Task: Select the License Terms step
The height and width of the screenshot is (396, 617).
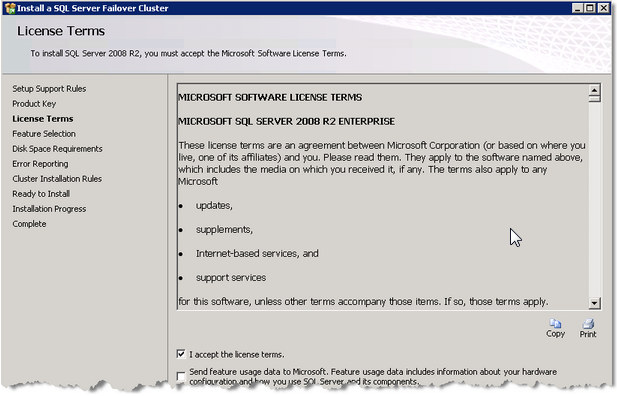Action: (43, 119)
